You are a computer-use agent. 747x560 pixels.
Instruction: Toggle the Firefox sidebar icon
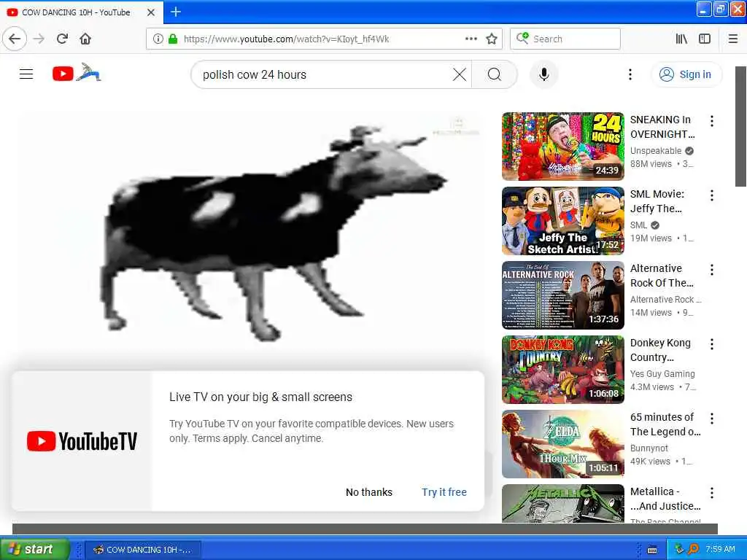pyautogui.click(x=705, y=39)
